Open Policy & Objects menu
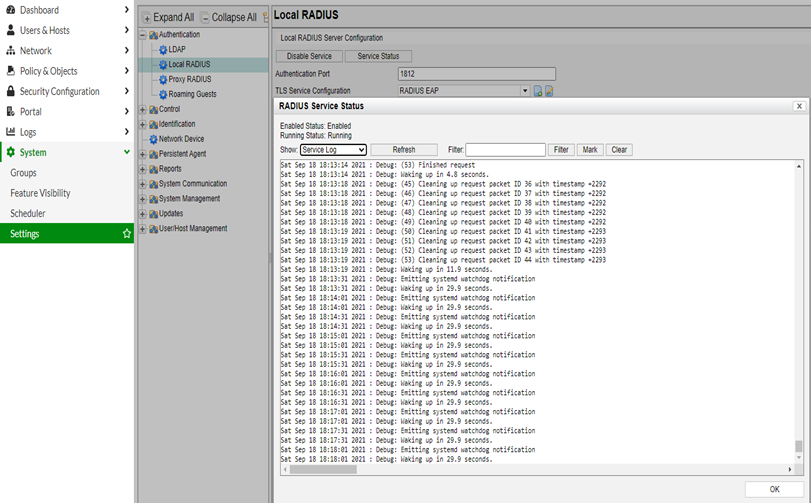Viewport: 811px width, 503px height. pos(67,71)
